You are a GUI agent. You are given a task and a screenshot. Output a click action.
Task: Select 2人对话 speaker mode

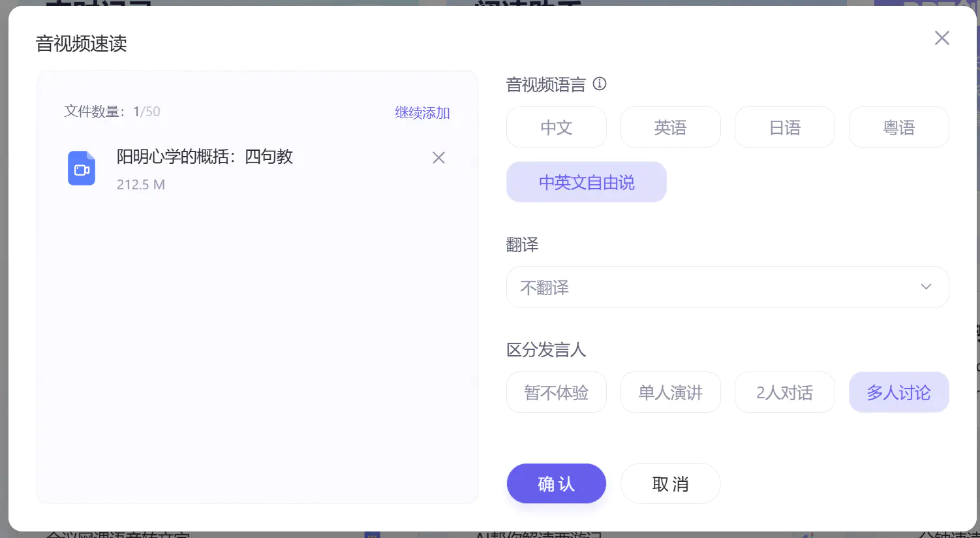pos(784,392)
